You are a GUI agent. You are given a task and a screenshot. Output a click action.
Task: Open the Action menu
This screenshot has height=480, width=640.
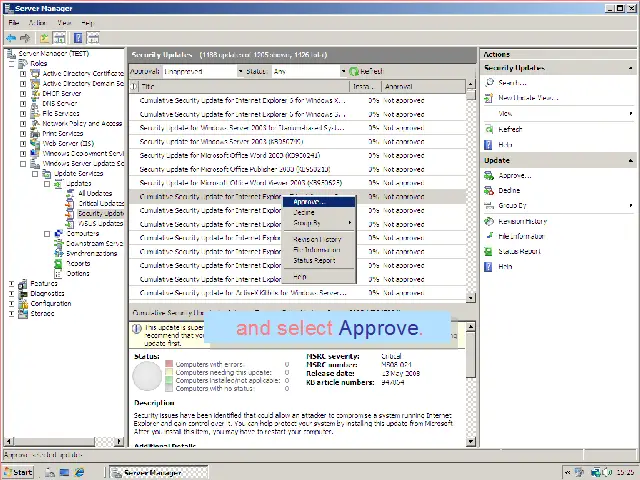point(38,23)
